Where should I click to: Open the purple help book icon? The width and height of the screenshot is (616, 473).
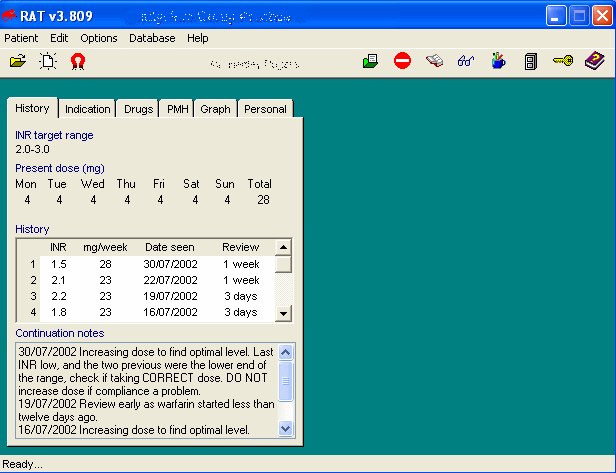pos(595,61)
